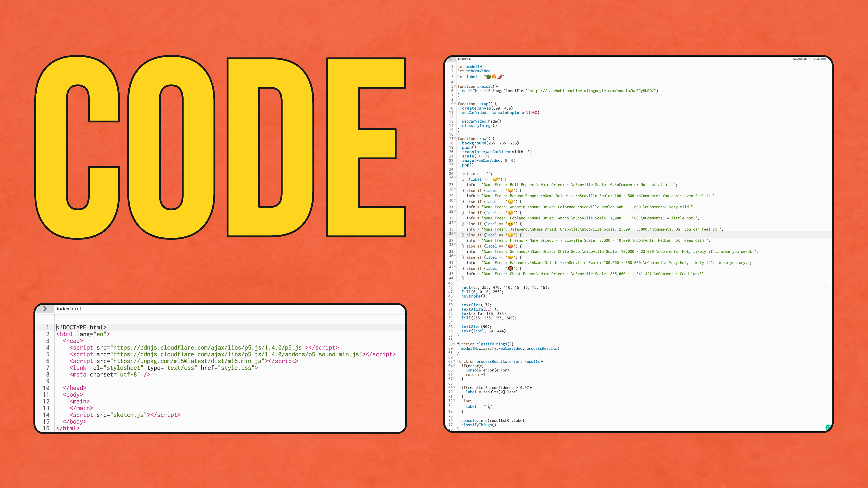Click 'noStroke();' line
Viewport: 868px width, 488px height.
[x=474, y=296]
